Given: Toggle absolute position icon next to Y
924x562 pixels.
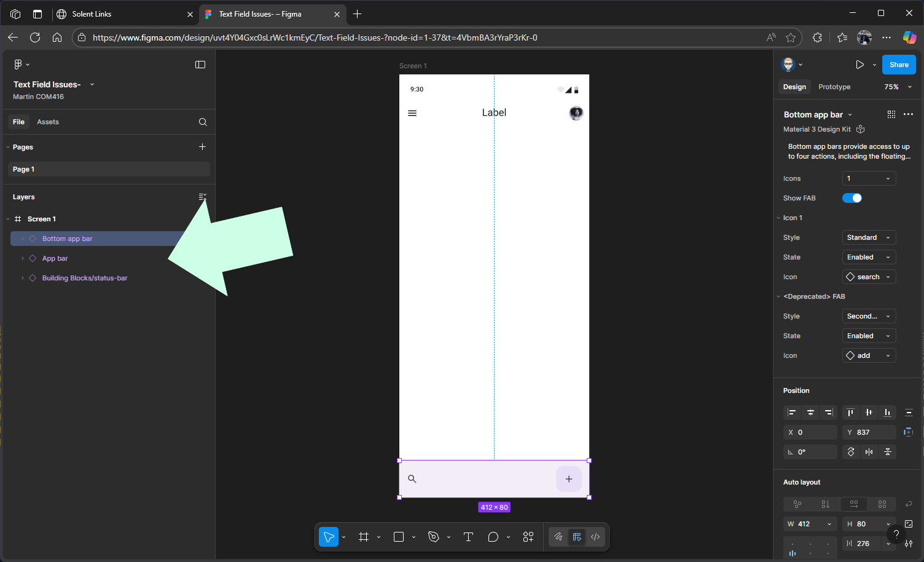Looking at the screenshot, I should tap(909, 432).
